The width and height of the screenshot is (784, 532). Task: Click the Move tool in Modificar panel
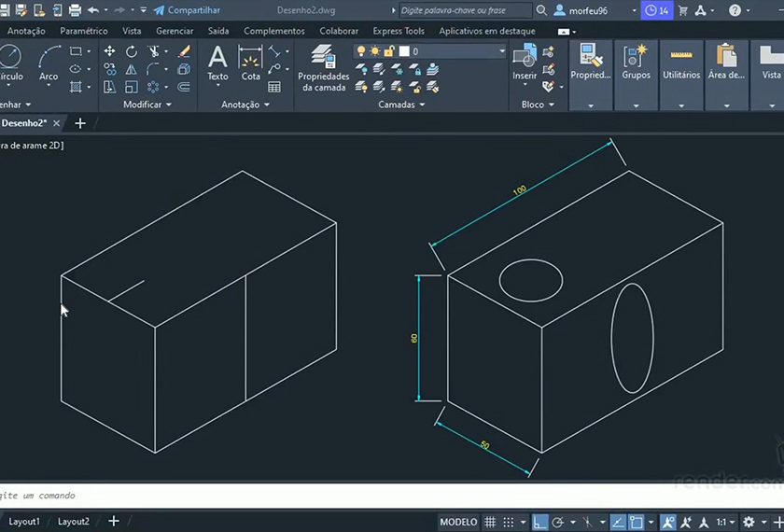tap(110, 51)
